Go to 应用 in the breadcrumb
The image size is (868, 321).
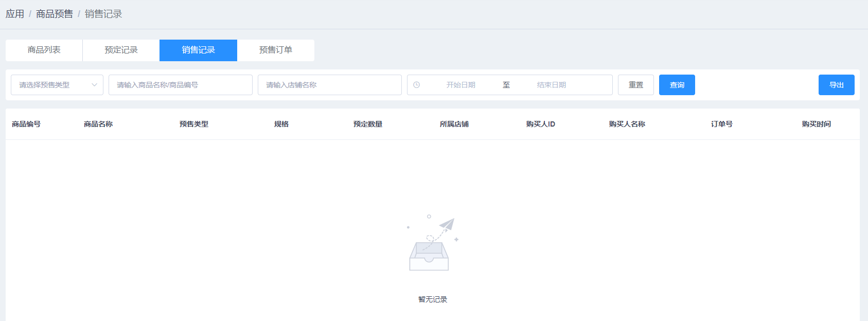click(15, 14)
